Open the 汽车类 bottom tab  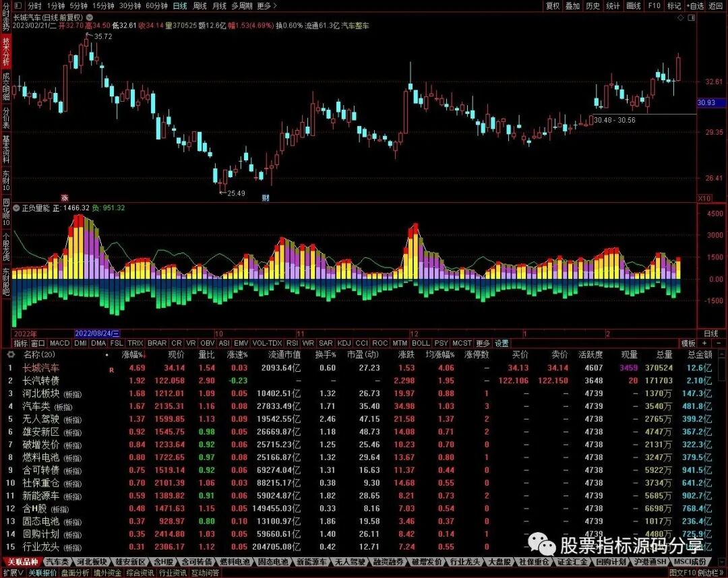click(x=57, y=563)
